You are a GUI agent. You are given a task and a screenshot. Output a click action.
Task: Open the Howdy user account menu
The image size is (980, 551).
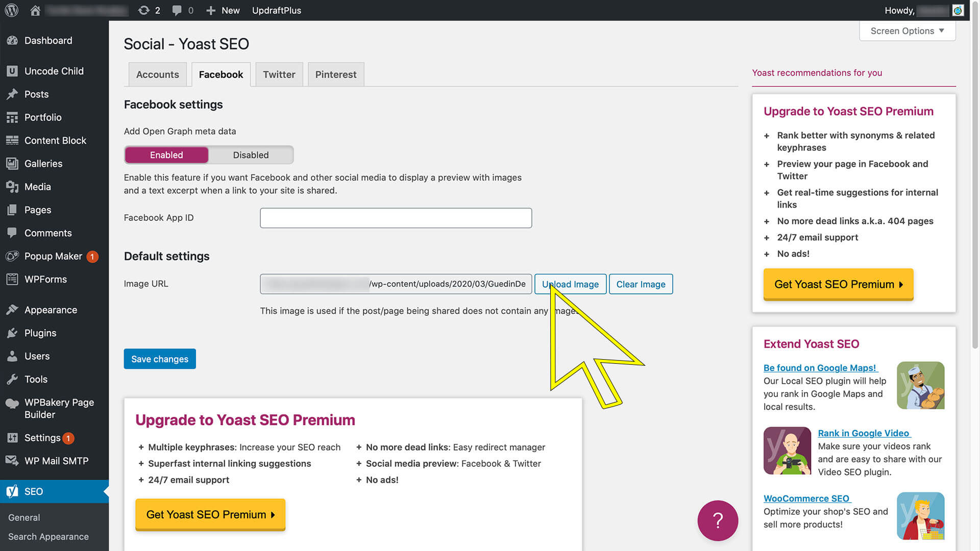pos(924,10)
